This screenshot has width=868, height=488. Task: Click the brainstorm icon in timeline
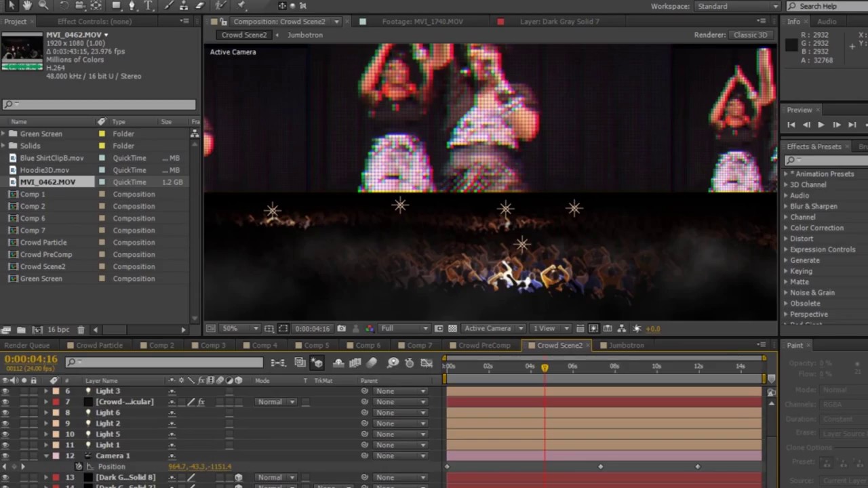[x=393, y=363]
